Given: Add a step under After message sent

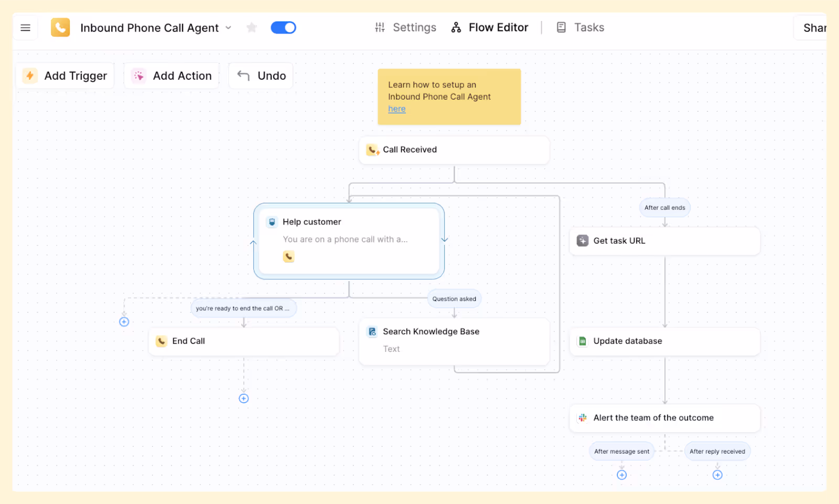Looking at the screenshot, I should tap(622, 475).
